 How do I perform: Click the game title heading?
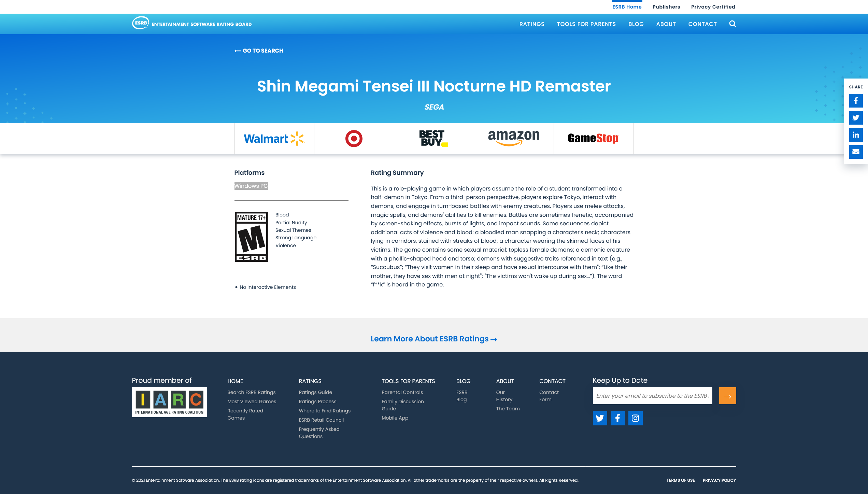434,86
